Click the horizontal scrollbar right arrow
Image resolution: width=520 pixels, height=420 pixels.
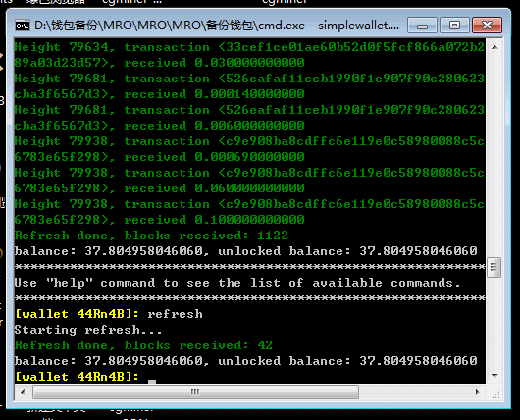click(478, 393)
